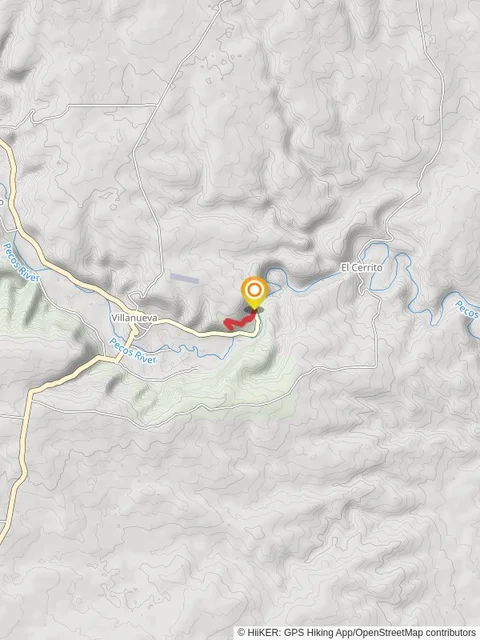Screen dimensions: 480x640
Task: Select the Pecos River label near the left edge
Action: point(21,262)
